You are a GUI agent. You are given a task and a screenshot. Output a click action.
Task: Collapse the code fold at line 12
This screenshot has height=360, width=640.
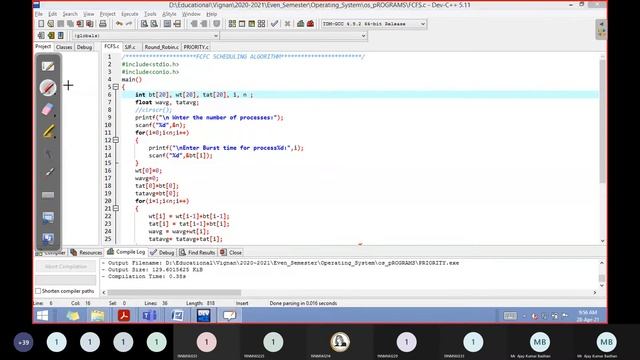point(116,140)
